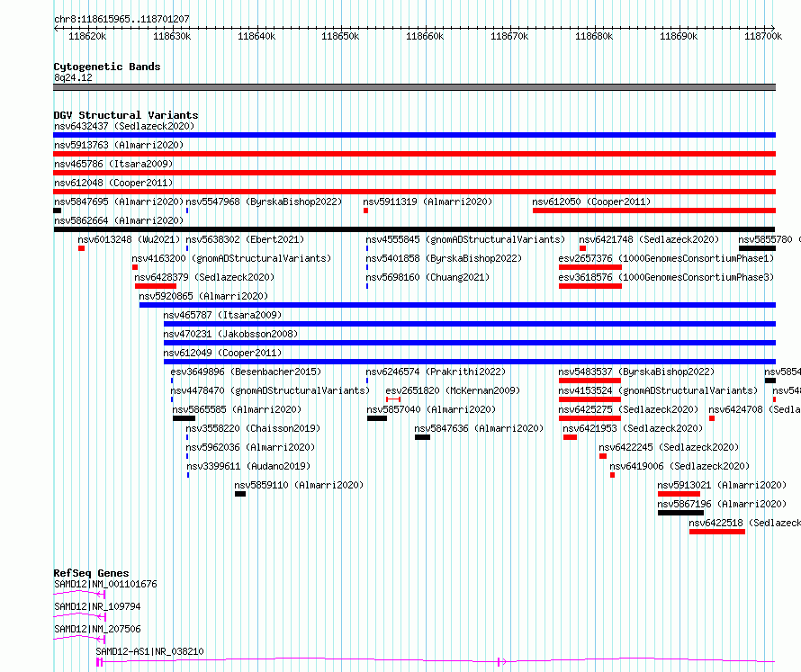Select the red bar of esv3618576
The image size is (801, 672).
pyautogui.click(x=590, y=286)
